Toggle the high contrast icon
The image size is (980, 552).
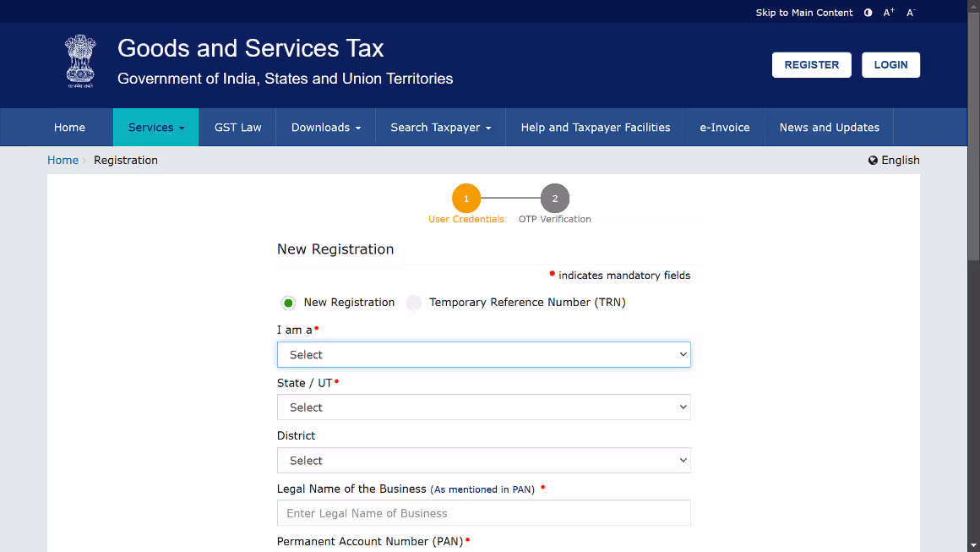(x=868, y=13)
